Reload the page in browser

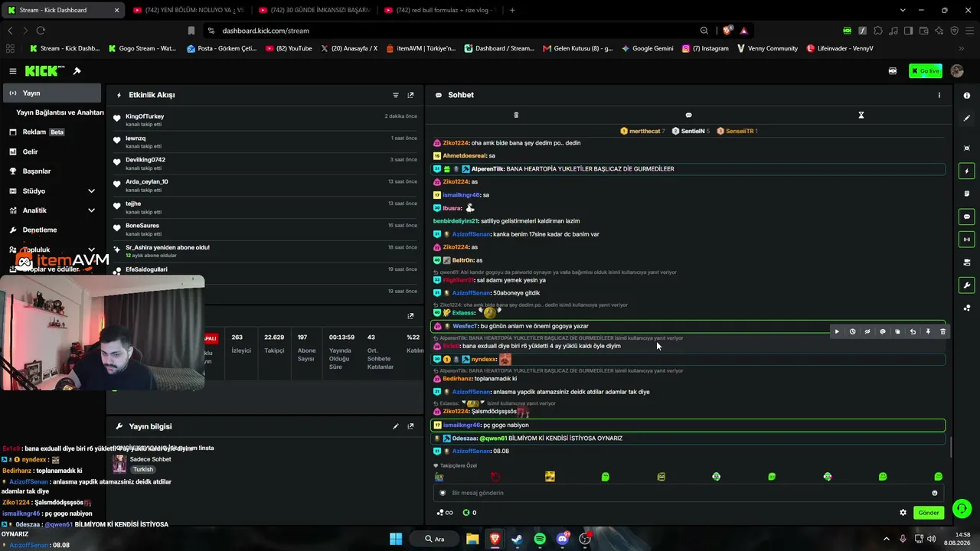click(x=41, y=31)
